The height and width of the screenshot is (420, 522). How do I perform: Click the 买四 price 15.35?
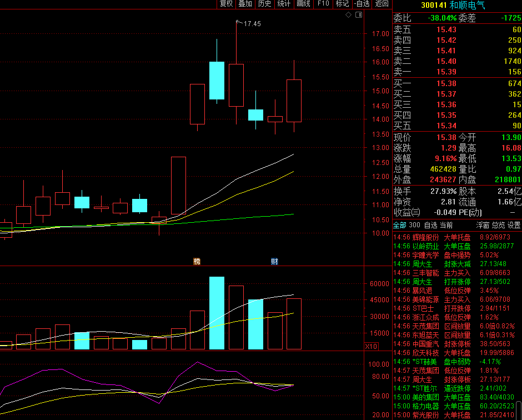tap(446, 115)
